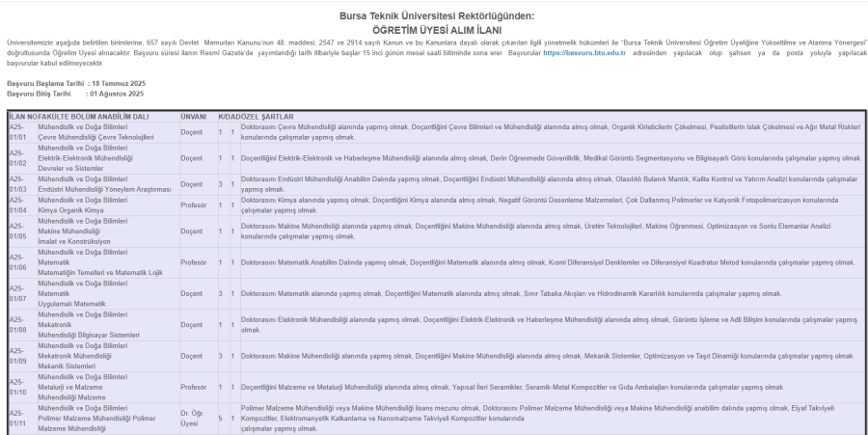Click the 'ÜNVANI' column header
Viewport: 868px width, 435px height.
pos(193,117)
